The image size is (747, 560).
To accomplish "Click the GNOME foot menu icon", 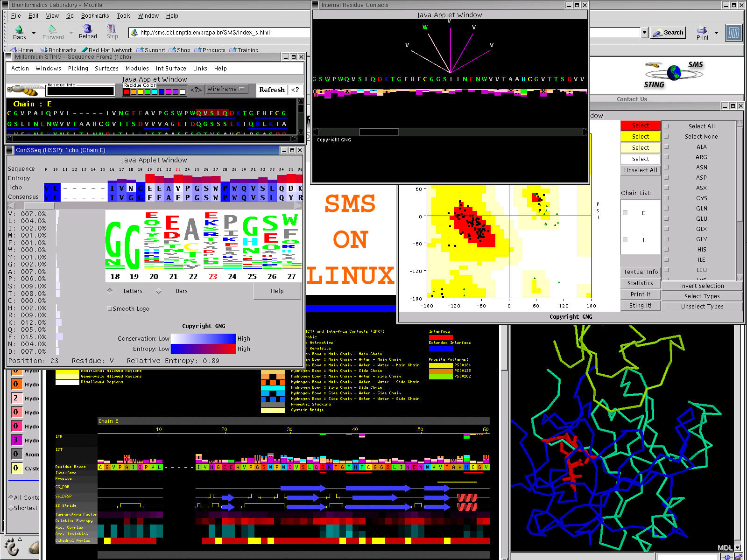I will (x=12, y=546).
